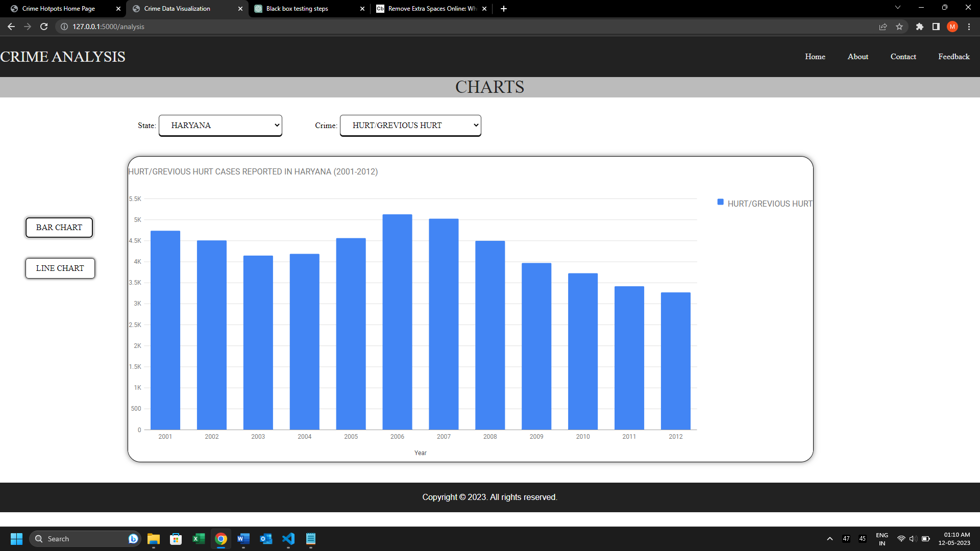This screenshot has width=980, height=551.
Task: Click the BAR CHART button
Action: 59,227
